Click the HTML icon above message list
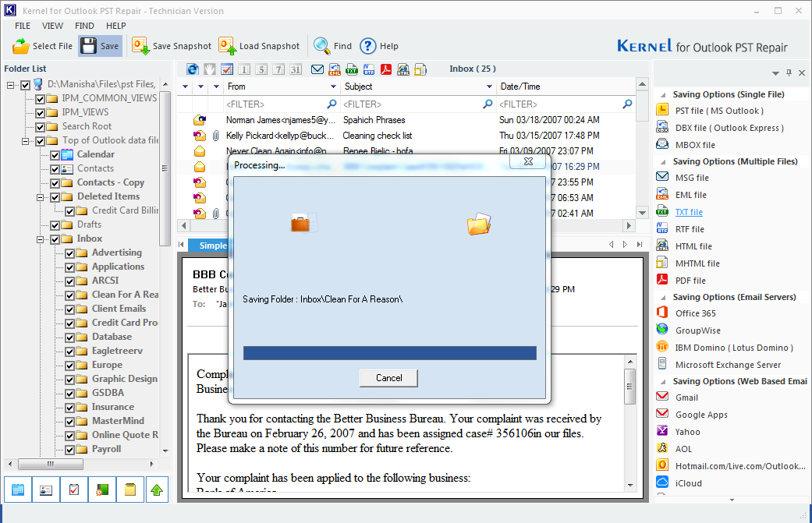 click(x=403, y=69)
